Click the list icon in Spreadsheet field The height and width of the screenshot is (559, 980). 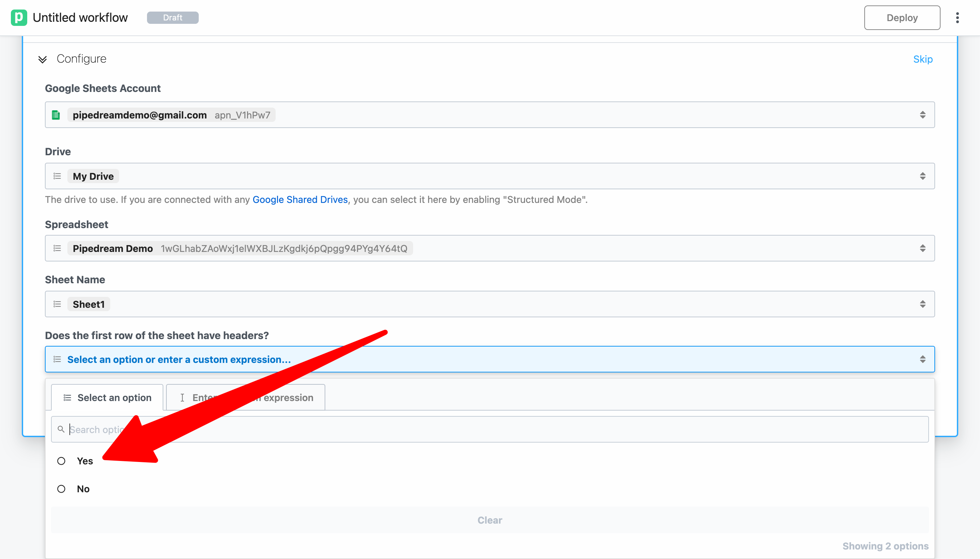tap(57, 249)
